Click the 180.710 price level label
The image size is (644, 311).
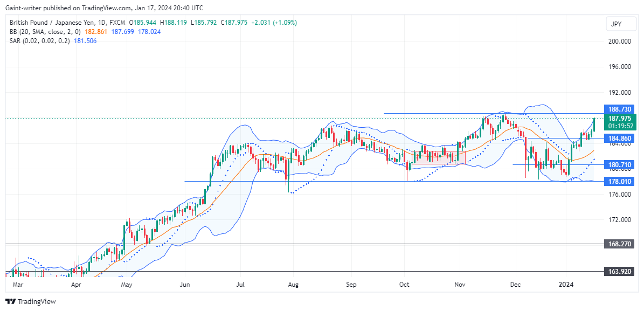click(620, 165)
